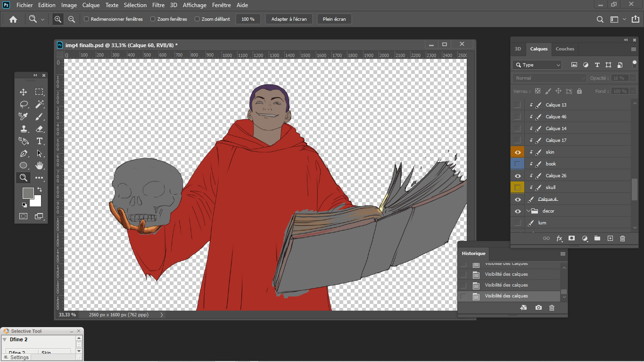Click the Adapter à l'écran button

tap(289, 19)
